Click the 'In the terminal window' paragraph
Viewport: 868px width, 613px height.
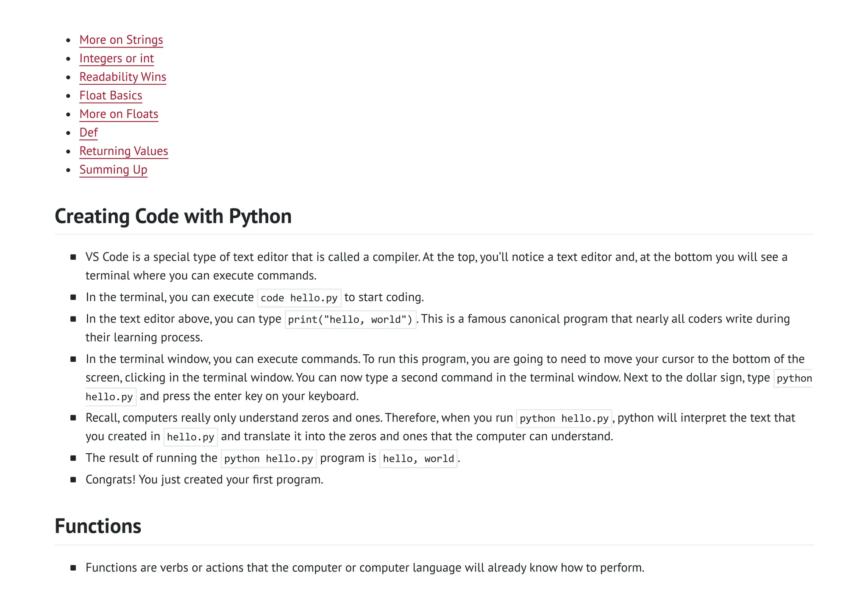444,359
